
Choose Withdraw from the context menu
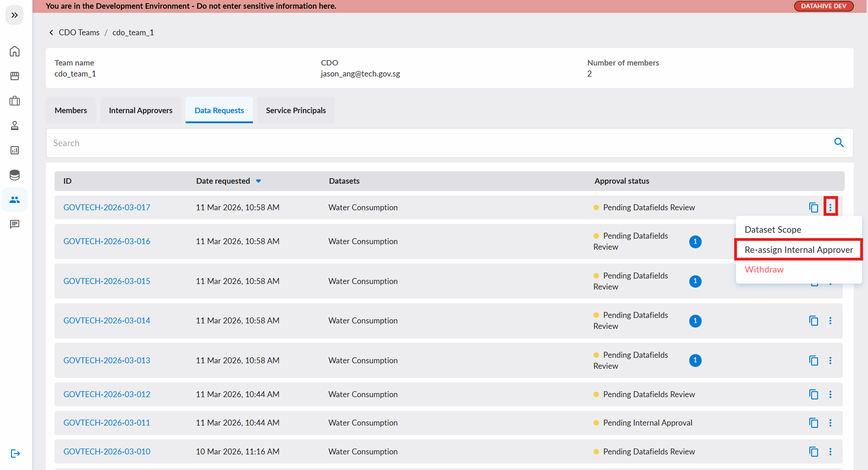coord(798,269)
